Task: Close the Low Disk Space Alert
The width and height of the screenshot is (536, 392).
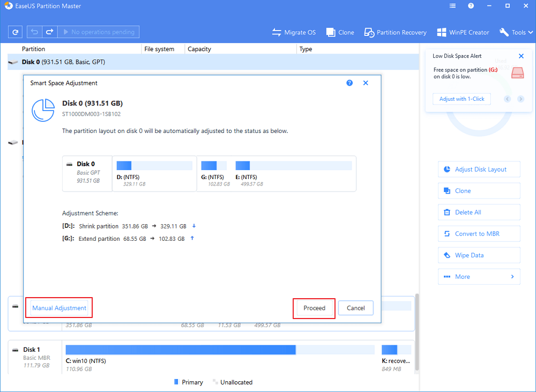Action: click(521, 56)
